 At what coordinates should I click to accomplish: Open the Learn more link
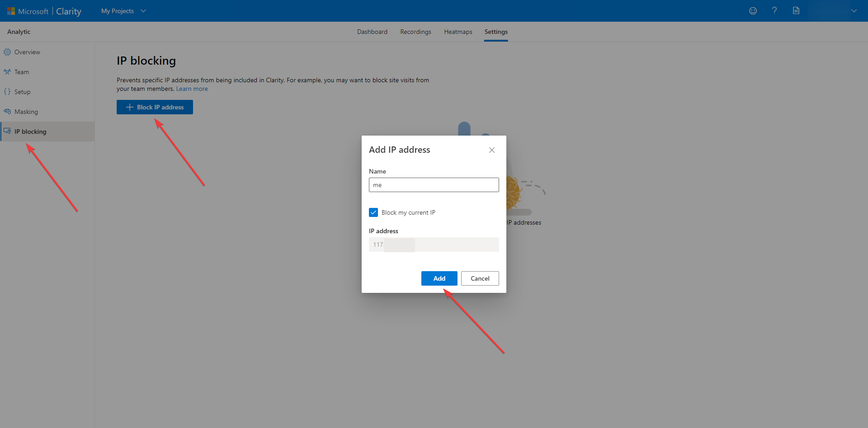tap(192, 89)
